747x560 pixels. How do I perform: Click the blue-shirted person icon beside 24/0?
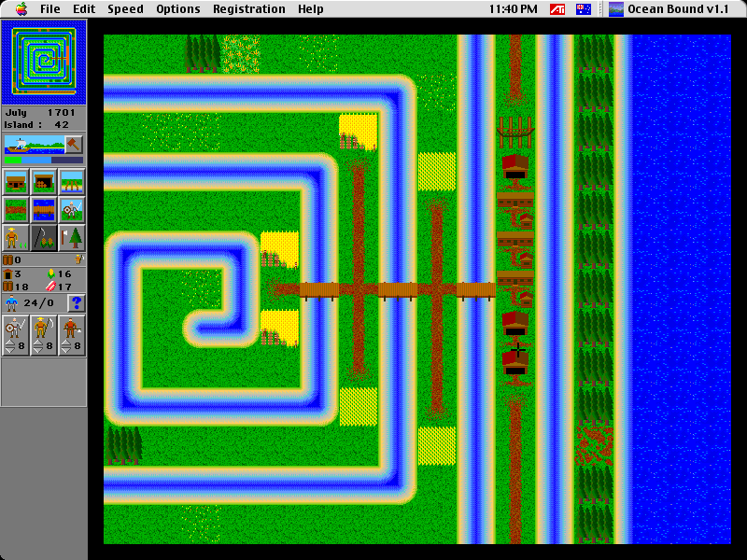click(x=12, y=303)
